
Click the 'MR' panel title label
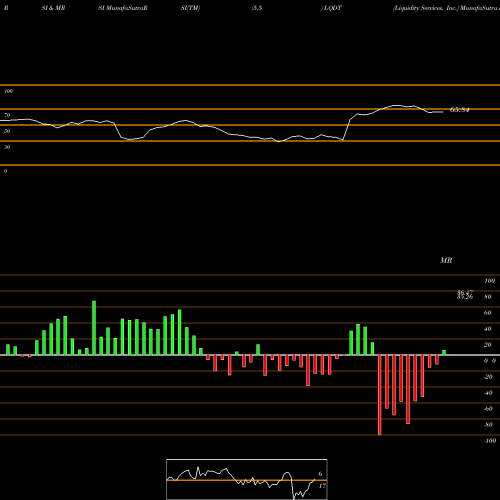pos(446,260)
